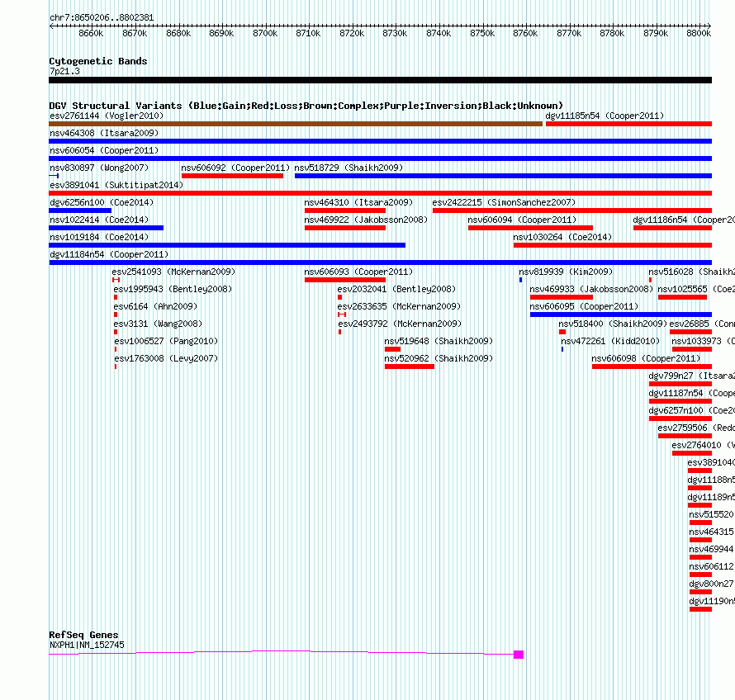Screen dimensions: 735x700
Task: Click the 8760k tick on the ruler
Action: pyautogui.click(x=525, y=33)
